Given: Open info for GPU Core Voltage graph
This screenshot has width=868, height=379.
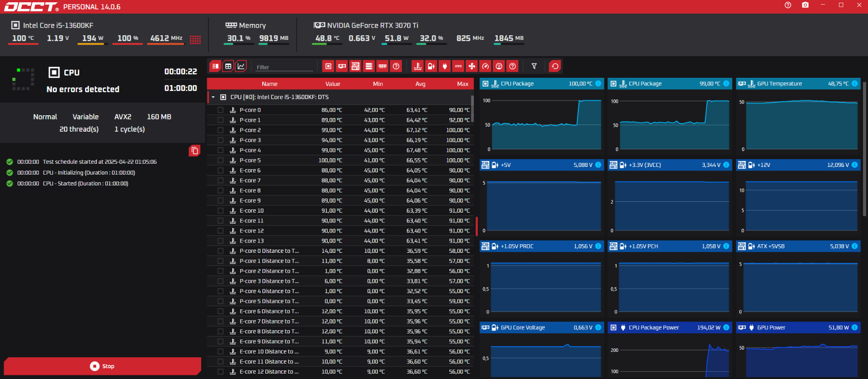Looking at the screenshot, I should pyautogui.click(x=598, y=327).
